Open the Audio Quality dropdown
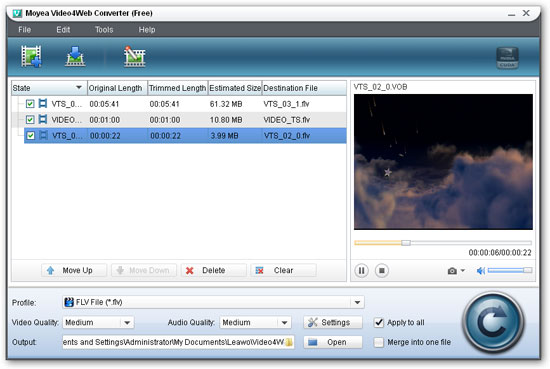The width and height of the screenshot is (550, 369). (x=284, y=322)
